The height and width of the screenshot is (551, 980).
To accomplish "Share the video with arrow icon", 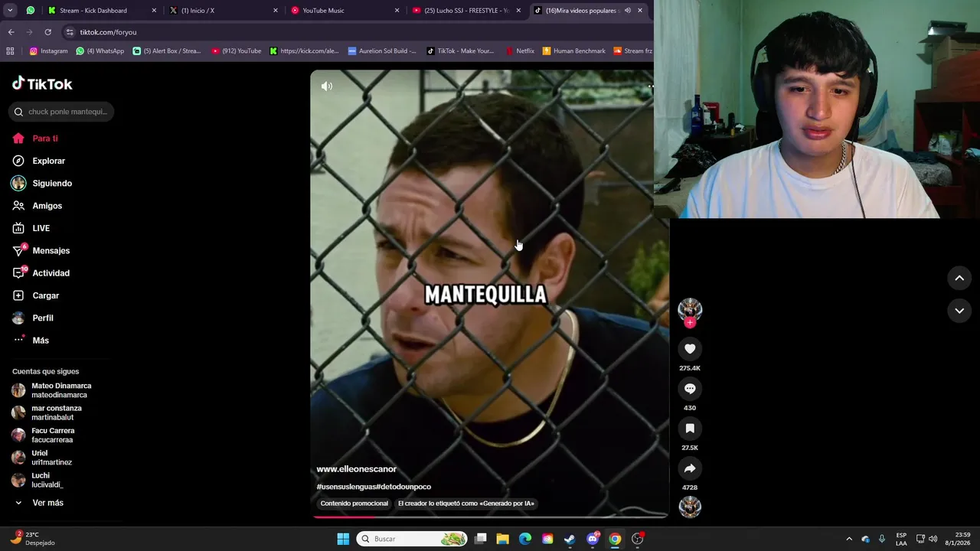I will point(690,468).
